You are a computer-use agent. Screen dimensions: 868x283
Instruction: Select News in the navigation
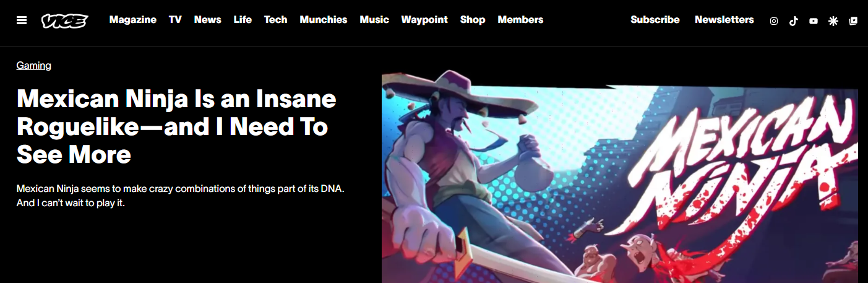pyautogui.click(x=207, y=20)
